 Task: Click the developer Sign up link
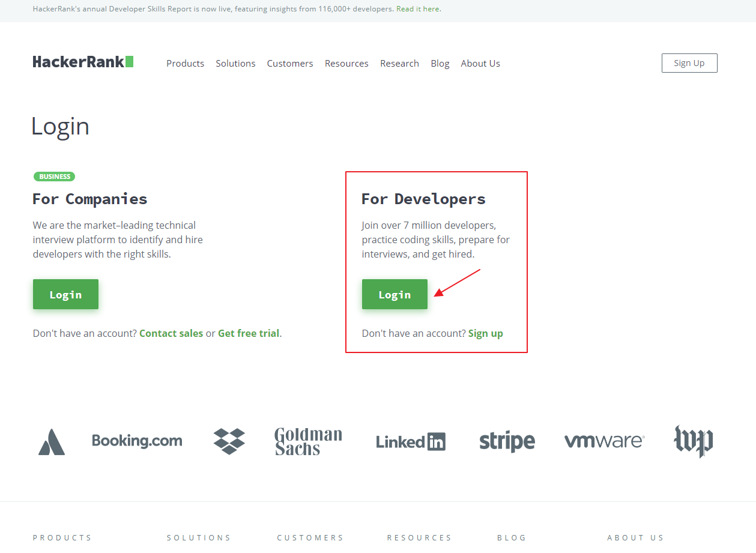pyautogui.click(x=486, y=333)
